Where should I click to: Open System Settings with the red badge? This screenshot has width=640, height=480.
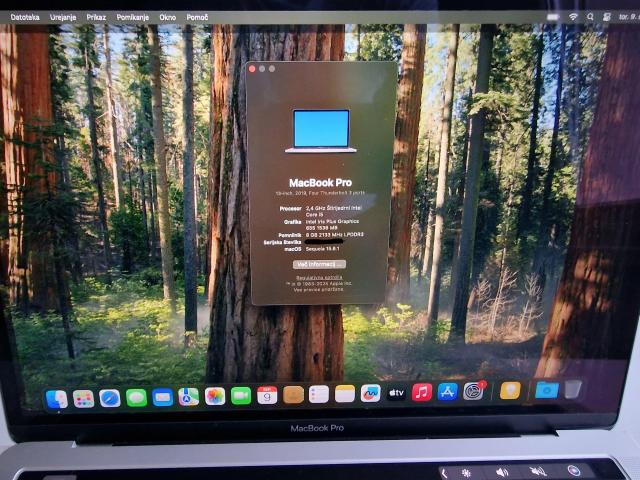click(x=474, y=391)
